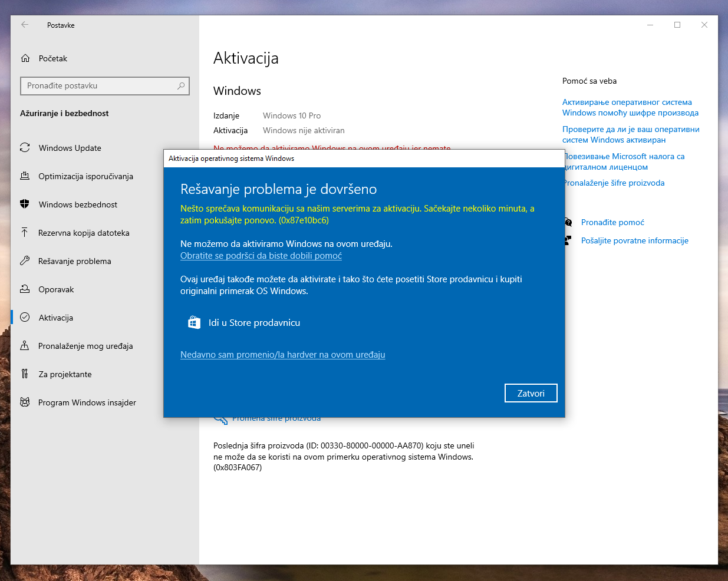The width and height of the screenshot is (728, 581).
Task: Click the Rezervna kopija datoteka arrow icon
Action: pos(25,233)
